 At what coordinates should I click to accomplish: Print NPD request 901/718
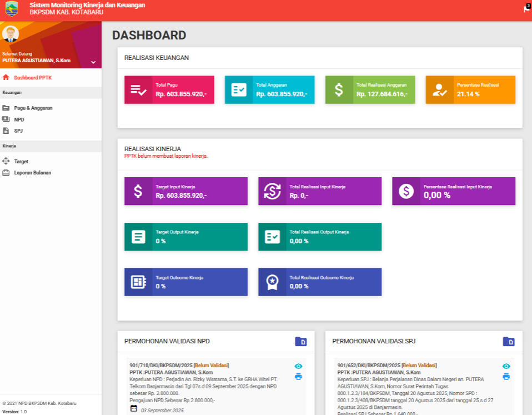[x=298, y=377]
